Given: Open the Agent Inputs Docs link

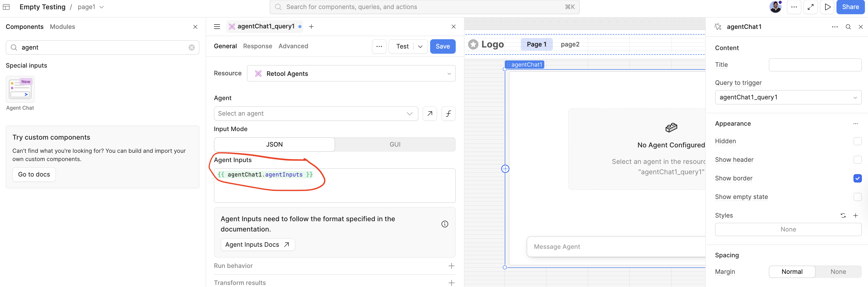Looking at the screenshot, I should pos(258,245).
